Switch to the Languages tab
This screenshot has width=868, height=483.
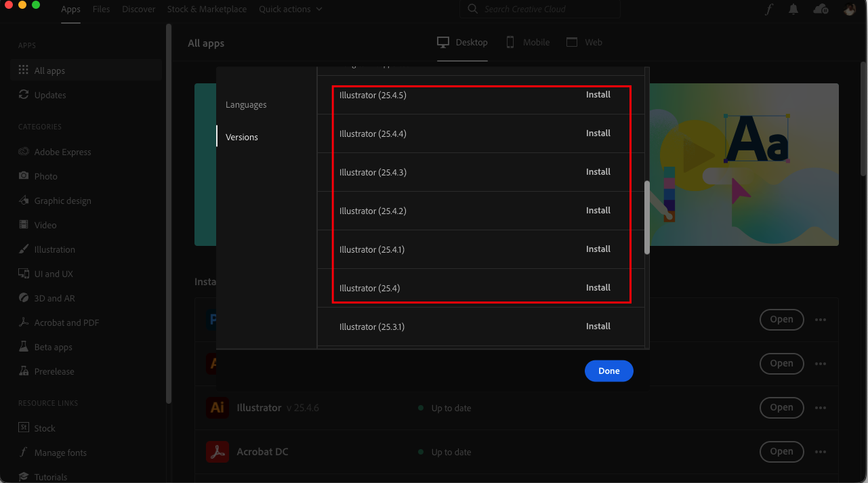pos(246,104)
